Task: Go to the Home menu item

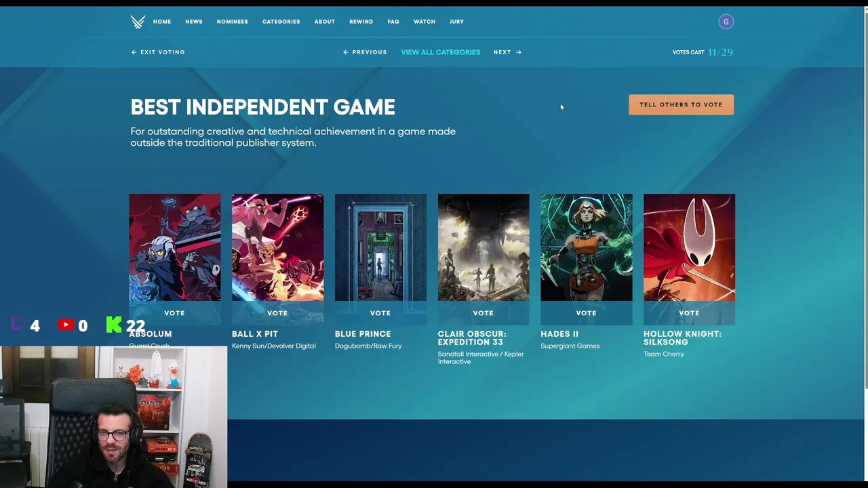Action: click(162, 22)
